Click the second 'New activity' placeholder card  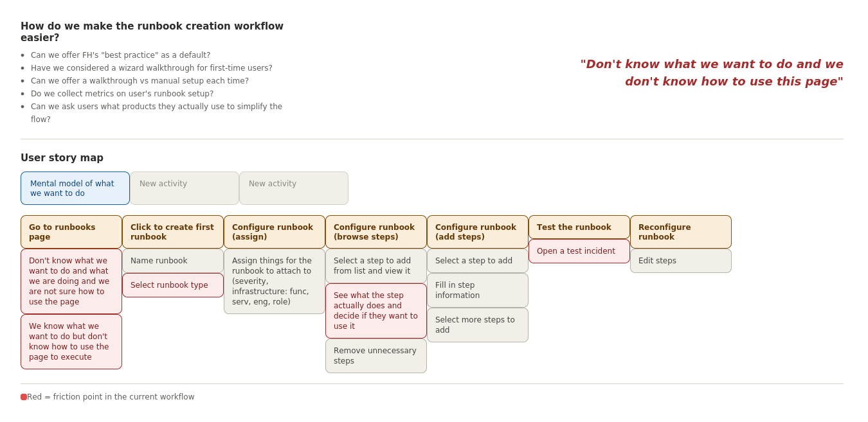tap(294, 188)
